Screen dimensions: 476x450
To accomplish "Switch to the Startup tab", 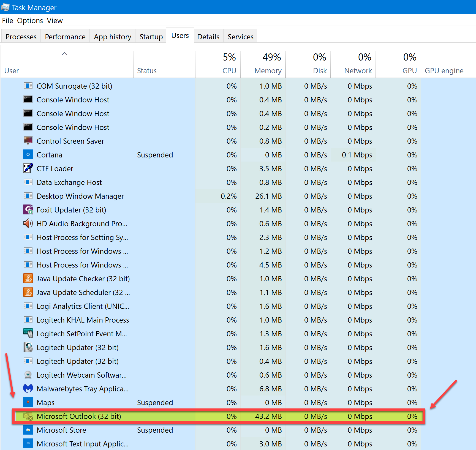I will (151, 37).
